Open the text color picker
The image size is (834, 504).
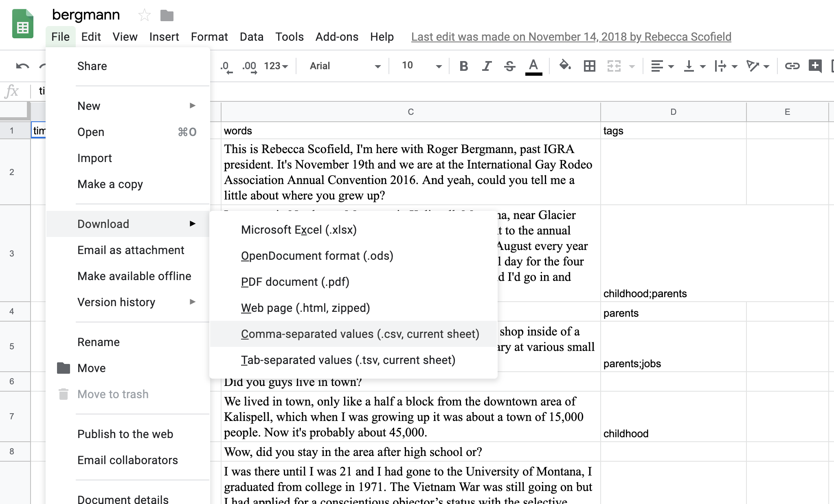coord(534,66)
